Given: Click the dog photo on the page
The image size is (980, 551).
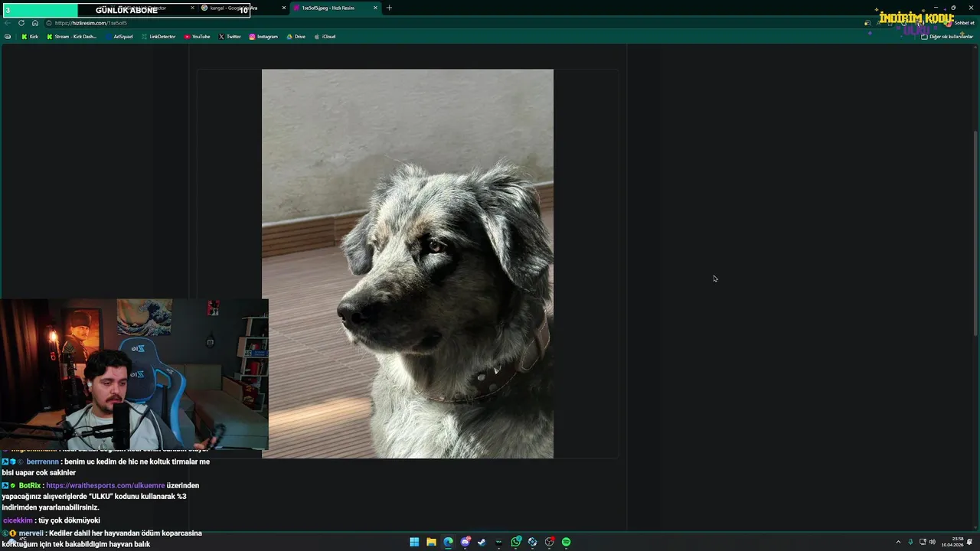Looking at the screenshot, I should coord(407,264).
